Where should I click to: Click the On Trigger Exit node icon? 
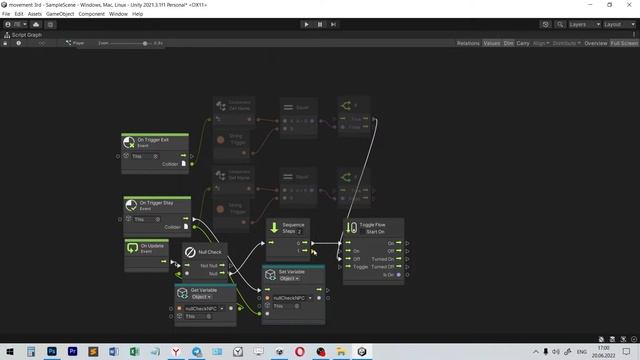click(129, 142)
